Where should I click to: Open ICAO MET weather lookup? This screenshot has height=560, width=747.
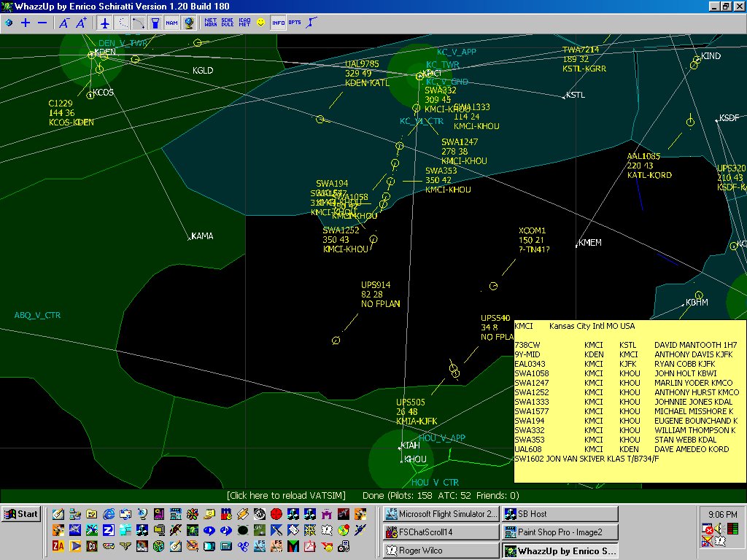click(244, 23)
